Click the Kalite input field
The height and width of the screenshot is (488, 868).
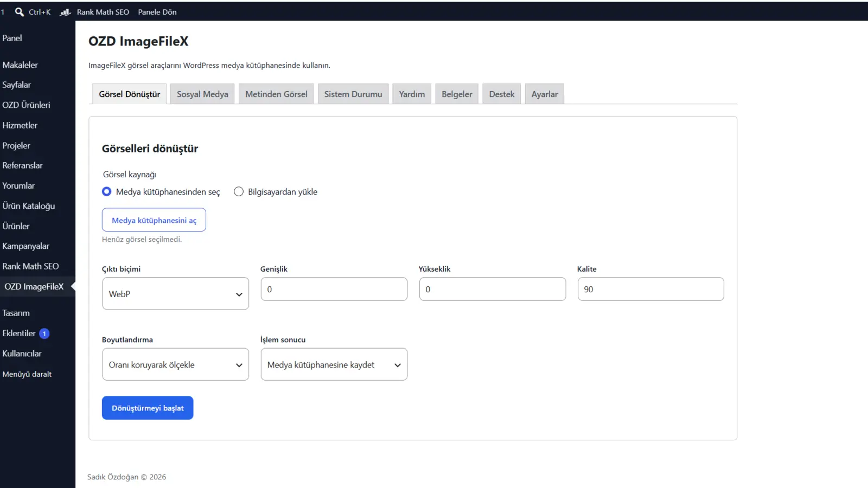pyautogui.click(x=651, y=289)
